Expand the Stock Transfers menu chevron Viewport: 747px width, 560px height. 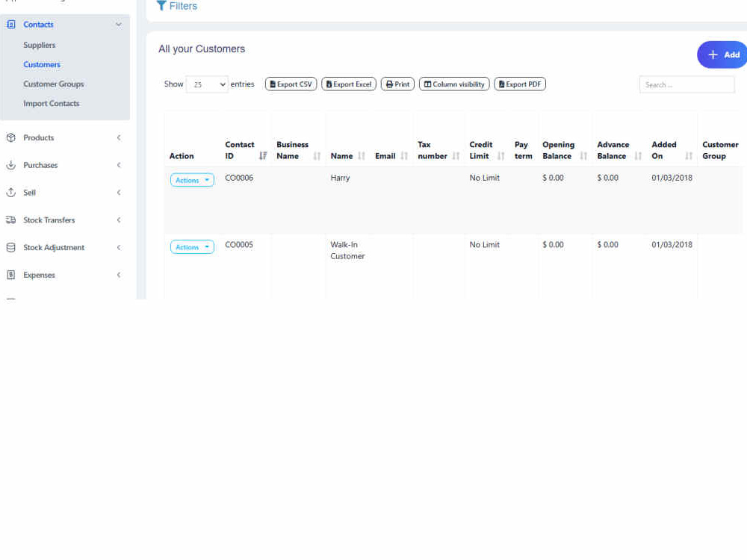[x=119, y=220]
